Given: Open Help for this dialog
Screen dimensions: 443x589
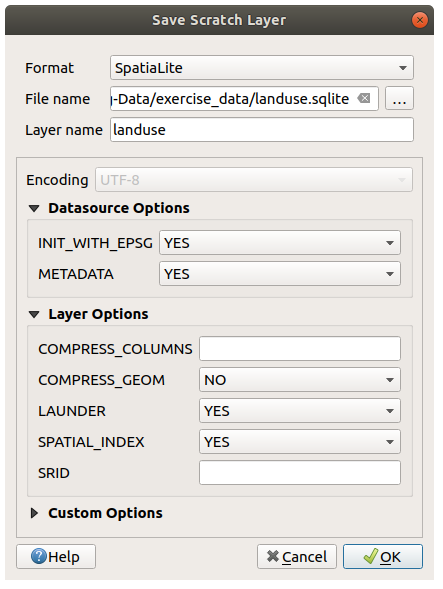Looking at the screenshot, I should pos(56,556).
